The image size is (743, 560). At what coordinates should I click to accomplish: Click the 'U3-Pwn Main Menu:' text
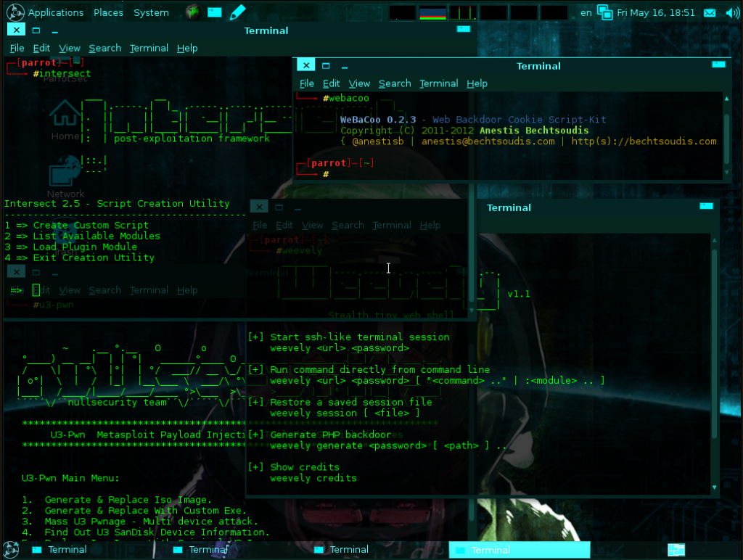pos(70,478)
